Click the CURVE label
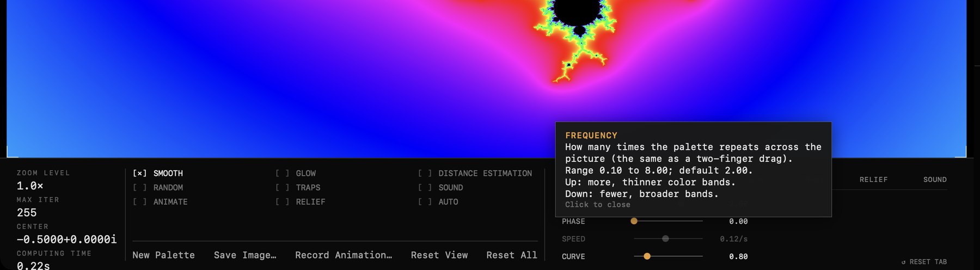 [573, 256]
